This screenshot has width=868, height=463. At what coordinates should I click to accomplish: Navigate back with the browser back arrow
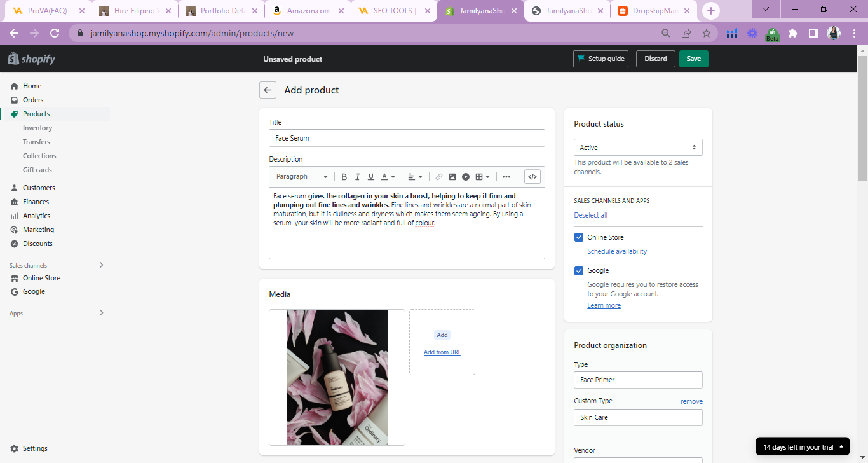coord(14,33)
